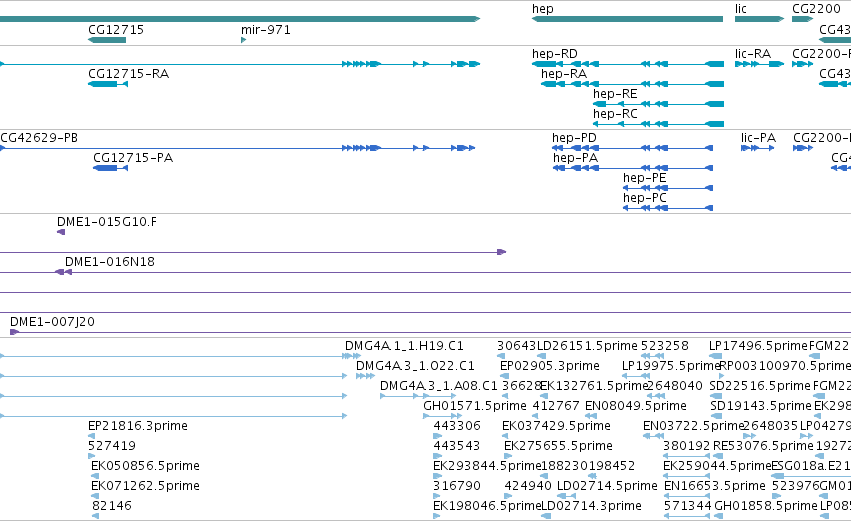Viewport: 851px width, 521px height.
Task: Click the LD02714.3prime EST label
Action: tap(592, 506)
